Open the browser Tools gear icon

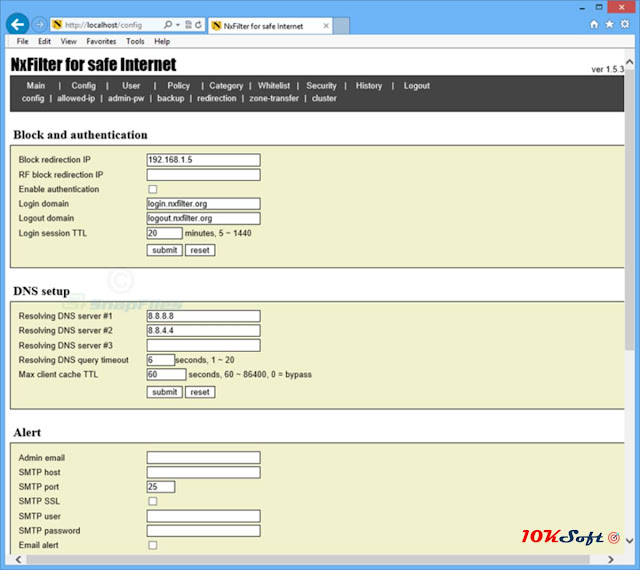[625, 24]
